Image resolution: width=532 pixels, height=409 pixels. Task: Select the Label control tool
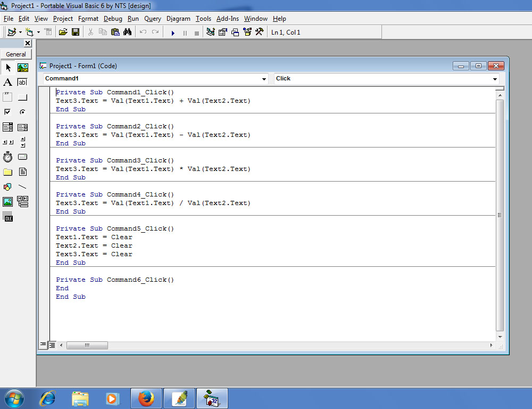point(7,82)
